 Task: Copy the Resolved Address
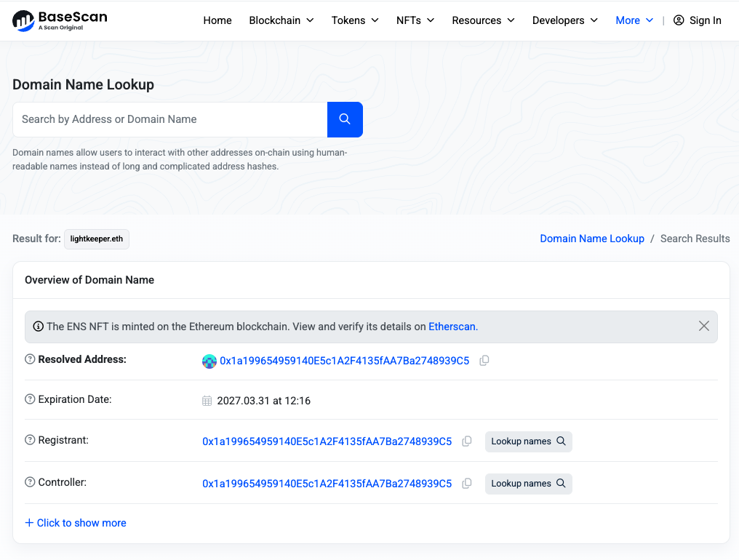pyautogui.click(x=484, y=361)
